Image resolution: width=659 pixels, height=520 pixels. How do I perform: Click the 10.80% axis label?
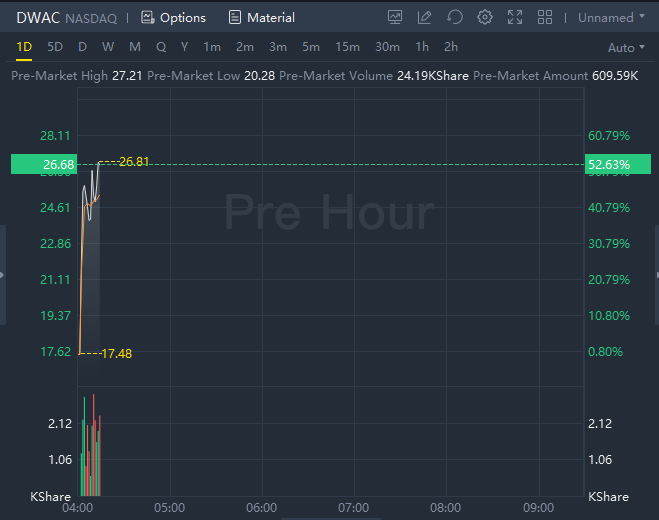(x=609, y=316)
